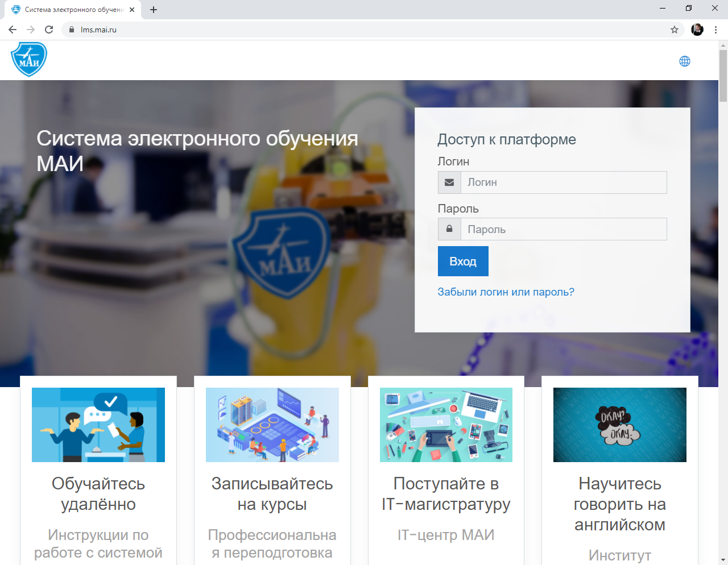Viewport: 728px width, 565px height.
Task: Click the Обучайтесь удалённо heading
Action: [98, 494]
